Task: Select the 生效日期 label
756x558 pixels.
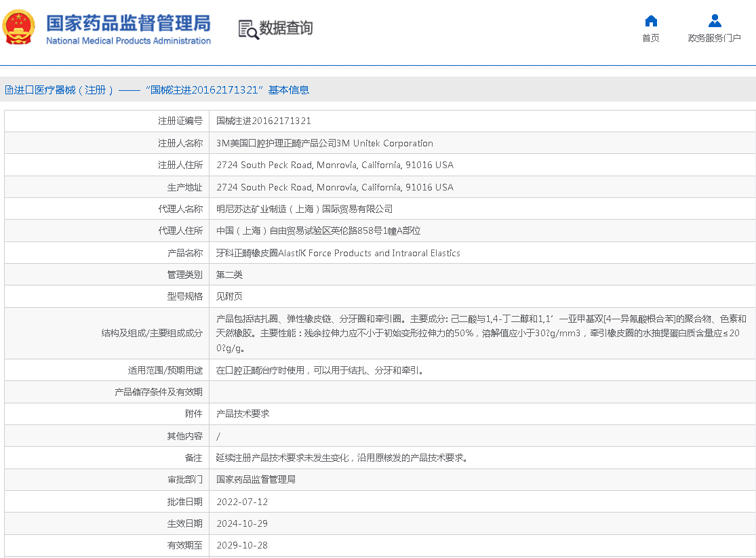Action: 184,523
